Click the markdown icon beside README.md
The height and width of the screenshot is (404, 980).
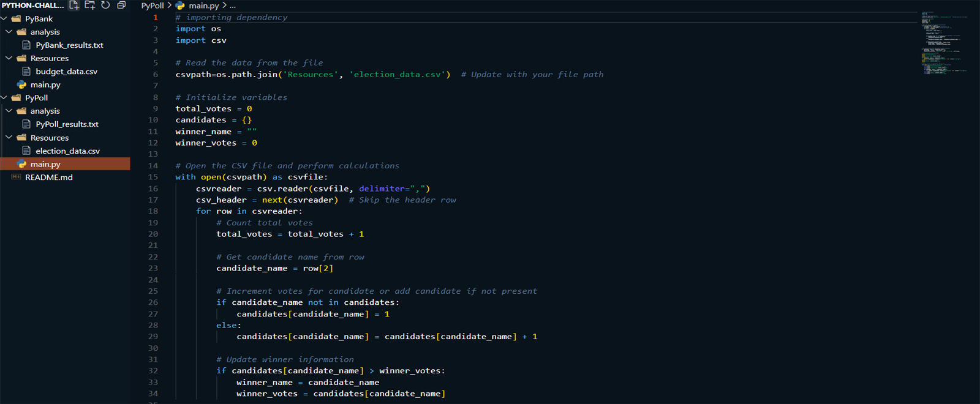coord(16,177)
